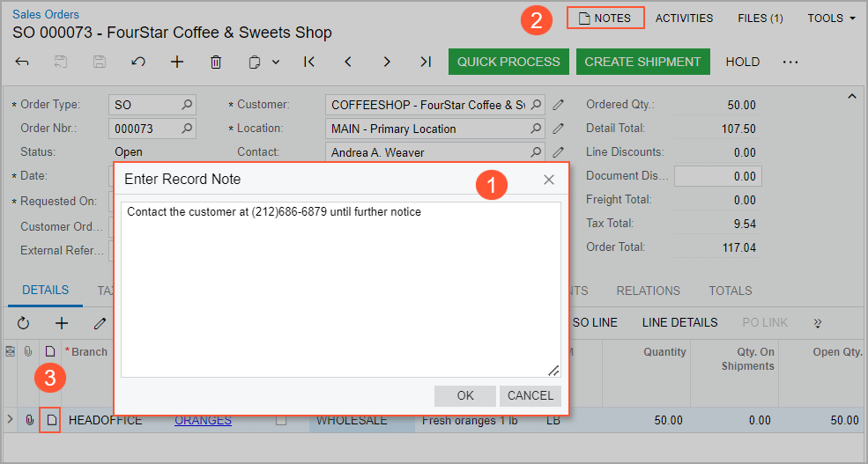Open note icon on ORANGES line
Viewport: 868px width, 464px height.
pyautogui.click(x=51, y=421)
